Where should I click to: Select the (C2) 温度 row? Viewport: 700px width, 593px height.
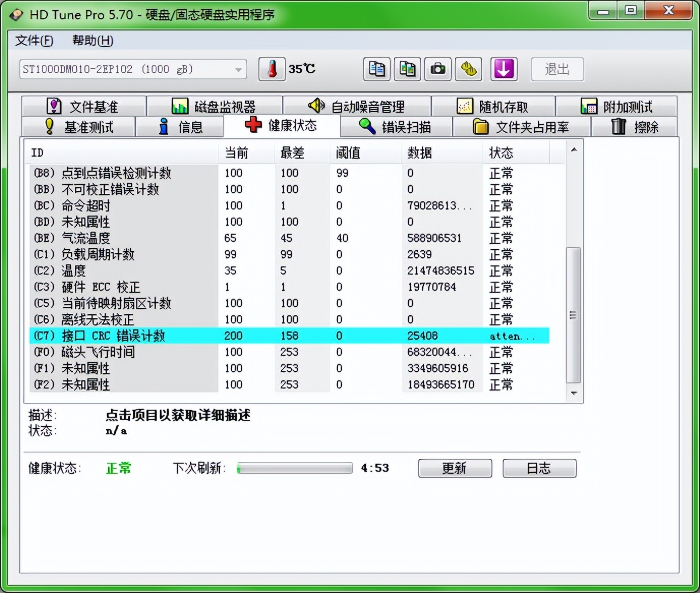pyautogui.click(x=289, y=271)
